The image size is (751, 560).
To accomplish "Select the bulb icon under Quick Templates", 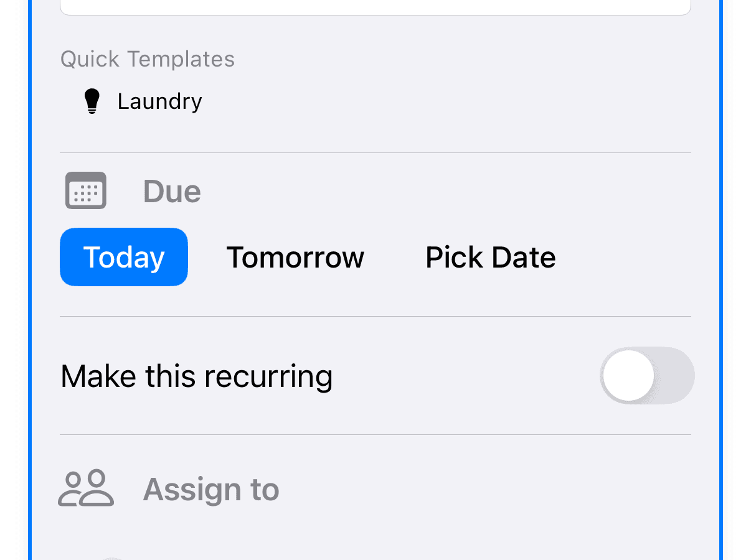I will [92, 101].
